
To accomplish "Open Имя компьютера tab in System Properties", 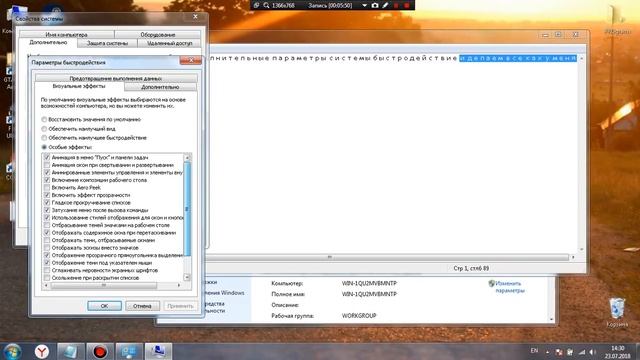I will click(x=67, y=35).
